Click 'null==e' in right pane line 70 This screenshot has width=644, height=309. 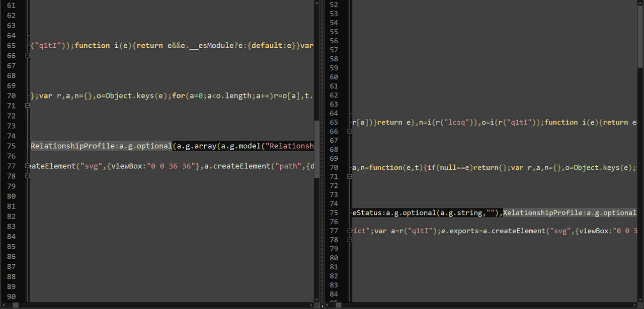[454, 167]
